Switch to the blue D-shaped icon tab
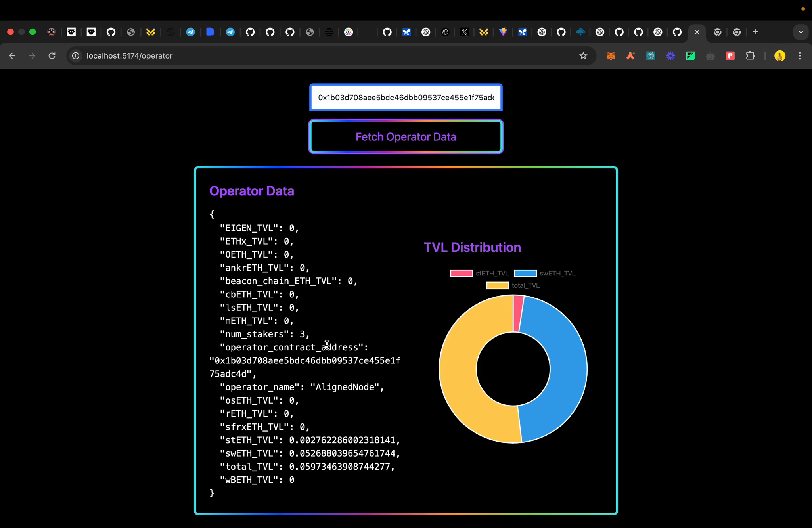 pyautogui.click(x=210, y=32)
